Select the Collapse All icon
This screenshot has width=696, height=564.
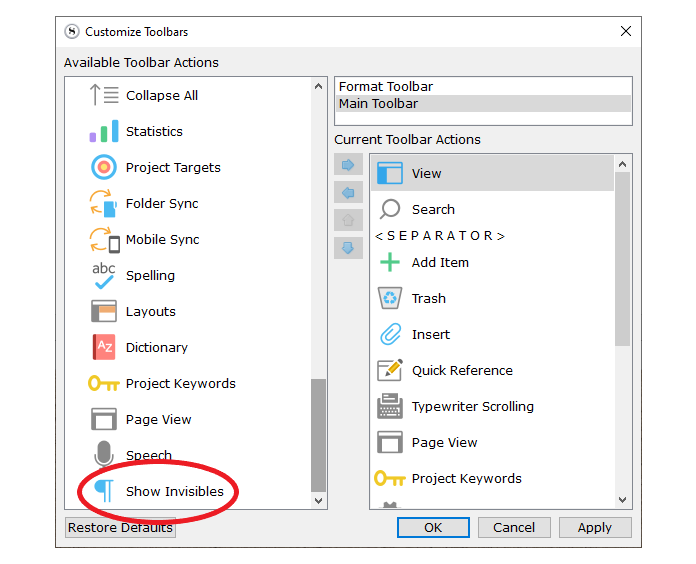[104, 95]
